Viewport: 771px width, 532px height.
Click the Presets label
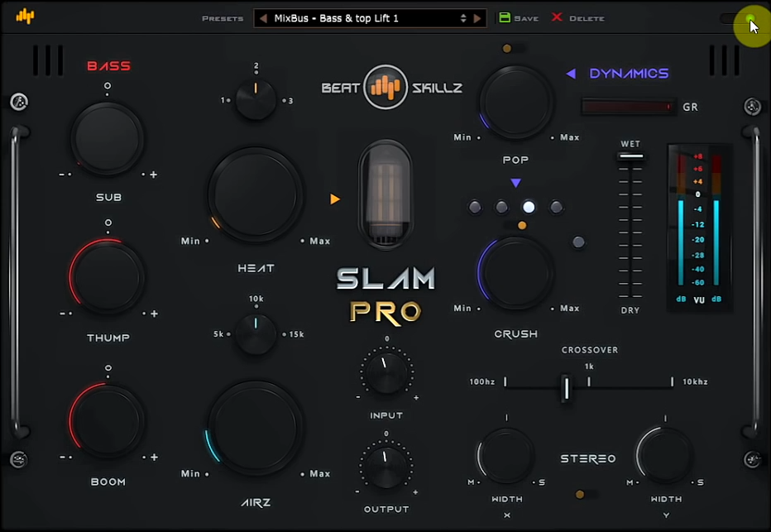click(x=223, y=19)
